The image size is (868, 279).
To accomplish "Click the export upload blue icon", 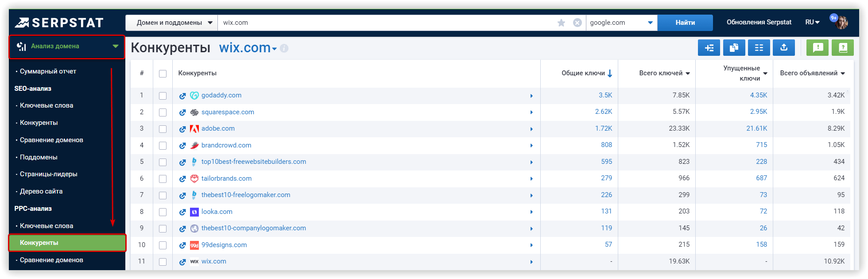I will [x=784, y=48].
